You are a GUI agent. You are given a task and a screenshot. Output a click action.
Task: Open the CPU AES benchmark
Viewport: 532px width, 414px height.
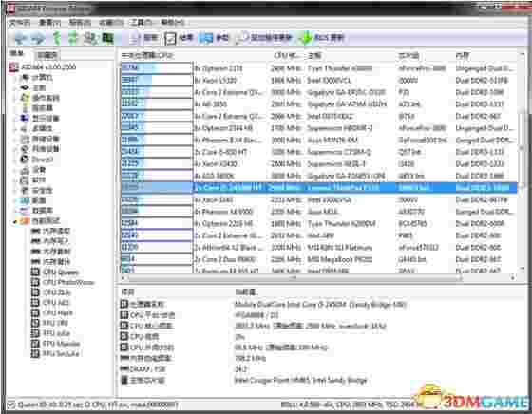pyautogui.click(x=50, y=303)
